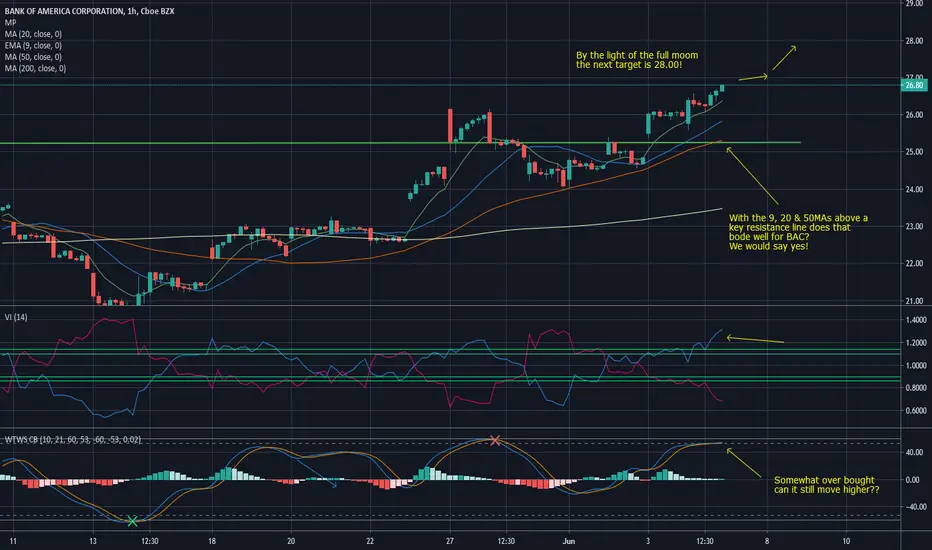Click the 10 date label on time axis
Image resolution: width=932 pixels, height=550 pixels.
pyautogui.click(x=846, y=541)
